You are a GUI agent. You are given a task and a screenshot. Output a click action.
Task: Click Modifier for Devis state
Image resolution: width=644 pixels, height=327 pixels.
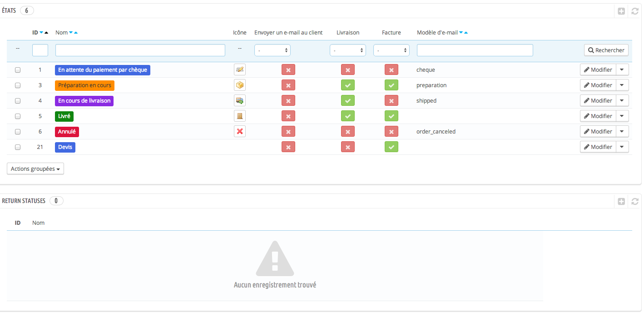598,147
